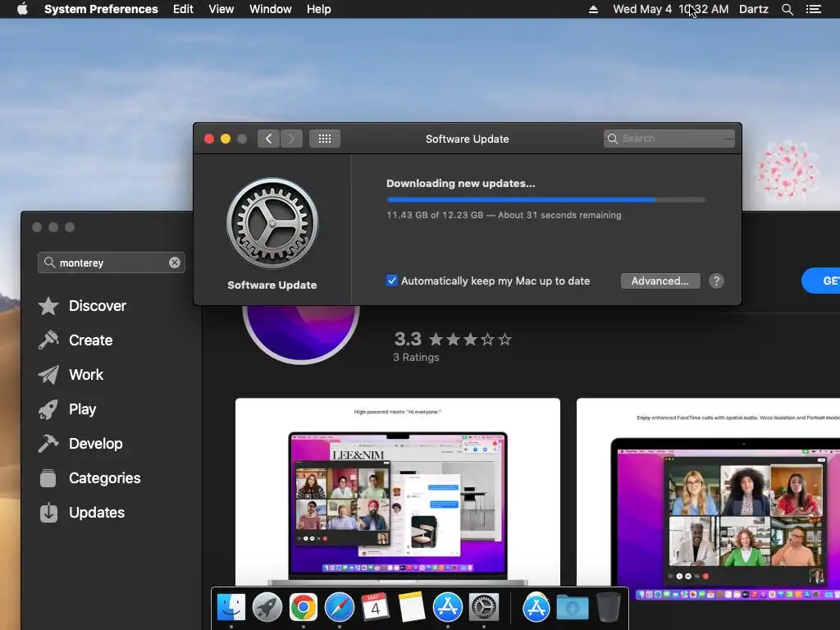This screenshot has height=630, width=840.
Task: Click the Dartz user name in menu bar
Action: (754, 9)
